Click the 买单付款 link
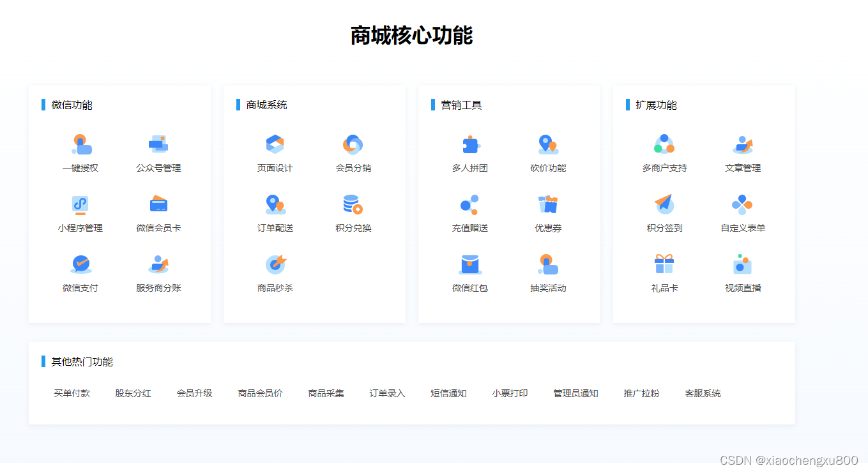868x473 pixels. point(71,393)
